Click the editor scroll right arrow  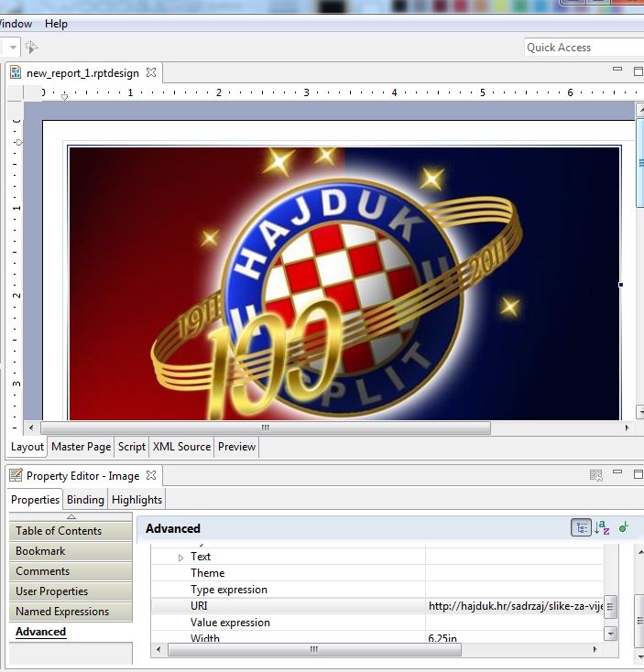(x=627, y=428)
